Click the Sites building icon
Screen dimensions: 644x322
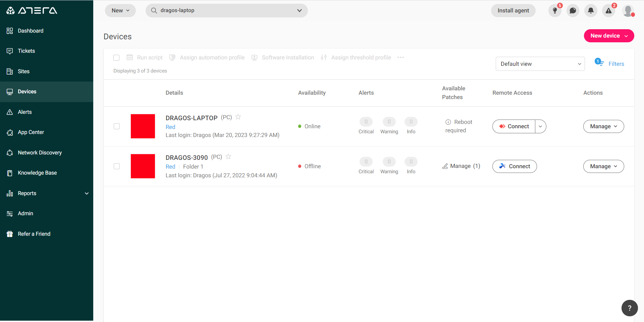pos(10,72)
